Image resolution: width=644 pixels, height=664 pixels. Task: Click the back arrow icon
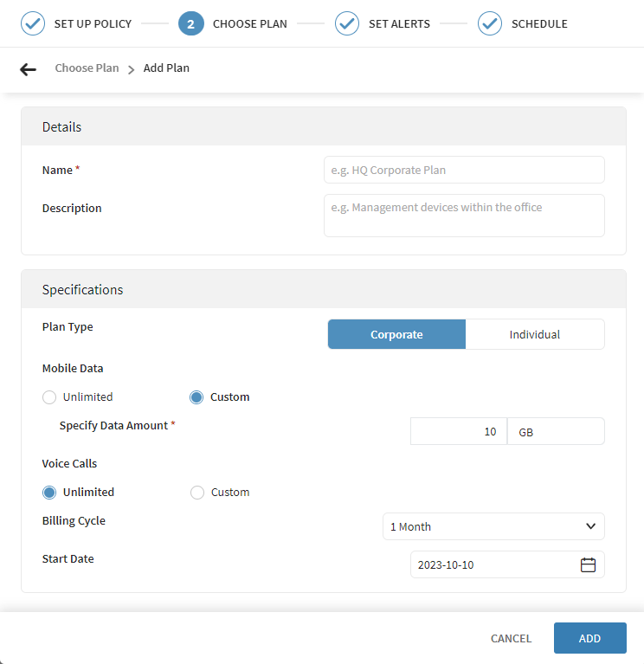point(29,69)
